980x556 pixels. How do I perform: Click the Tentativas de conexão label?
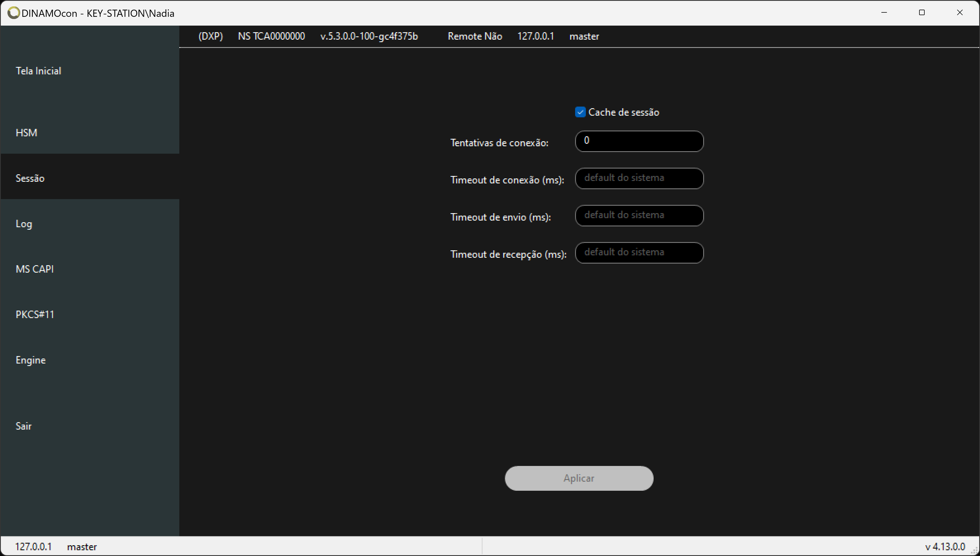tap(499, 143)
